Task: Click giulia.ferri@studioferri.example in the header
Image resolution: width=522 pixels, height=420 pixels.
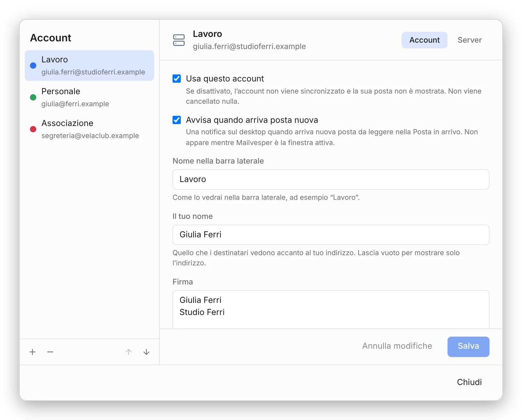Action: (249, 46)
